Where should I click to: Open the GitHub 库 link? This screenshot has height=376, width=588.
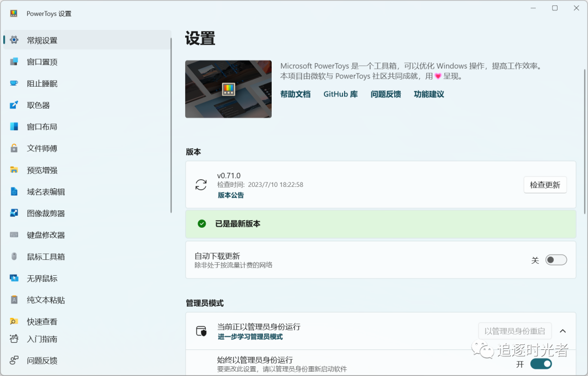coord(340,94)
